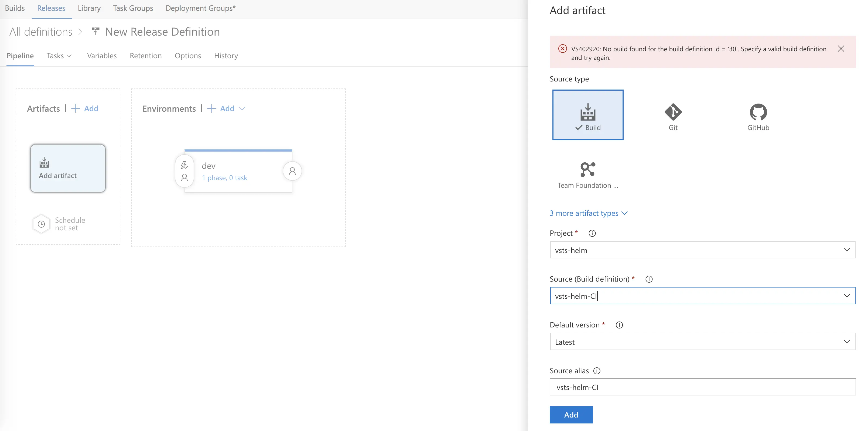This screenshot has height=431, width=868.
Task: Expand 3 more artifact types
Action: [x=588, y=213]
